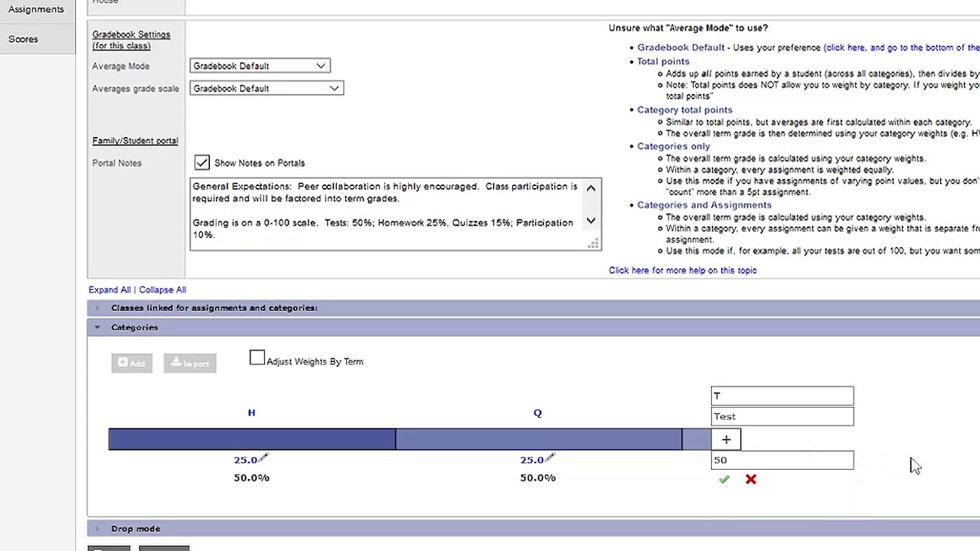
Task: Click the 'Total points' help heading
Action: point(663,61)
